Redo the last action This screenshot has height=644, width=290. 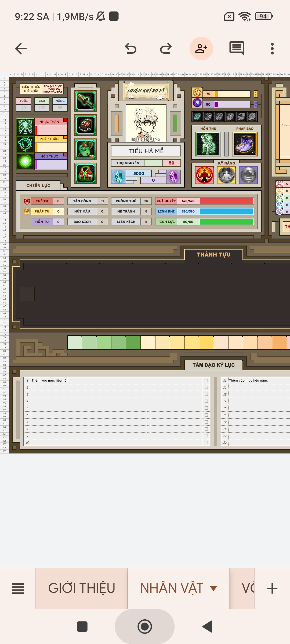(x=166, y=49)
